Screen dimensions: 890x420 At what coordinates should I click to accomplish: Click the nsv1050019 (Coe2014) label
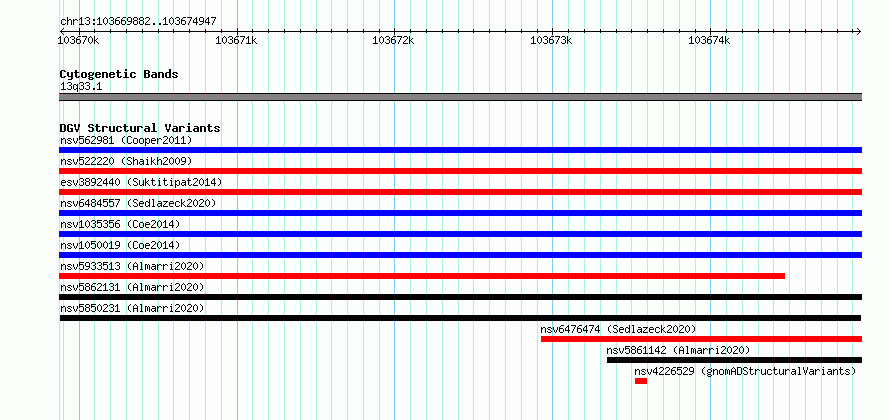click(120, 245)
